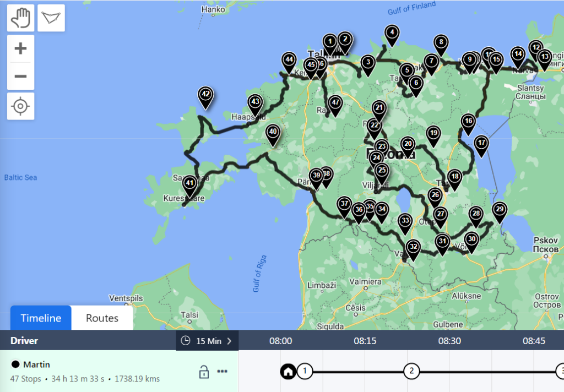This screenshot has height=392, width=564.
Task: Click map pin number 29
Action: (499, 209)
